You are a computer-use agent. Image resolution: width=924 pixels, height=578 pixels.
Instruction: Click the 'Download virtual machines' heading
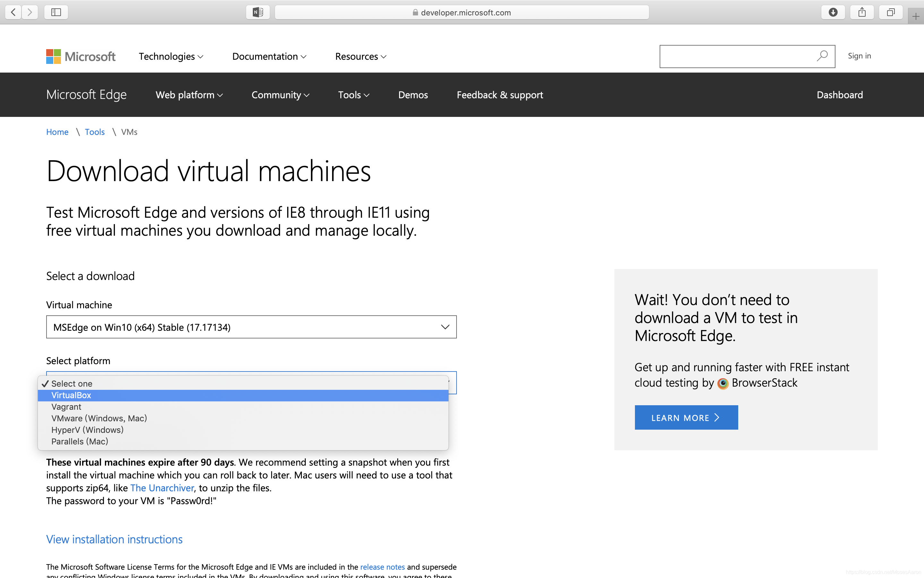click(x=209, y=171)
